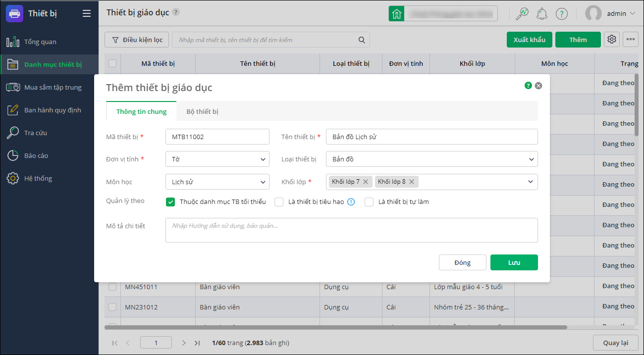This screenshot has height=355, width=644.
Task: Select checkbox for row MN451011
Action: [x=112, y=287]
